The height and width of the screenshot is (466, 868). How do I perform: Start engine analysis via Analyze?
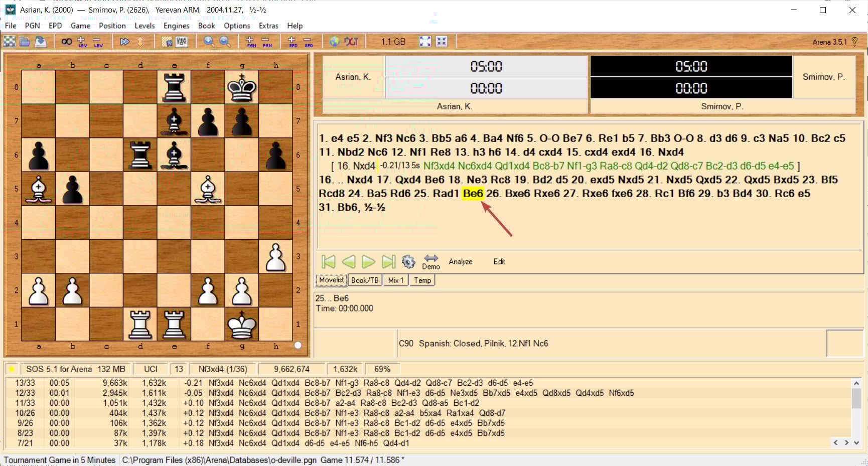(x=460, y=261)
